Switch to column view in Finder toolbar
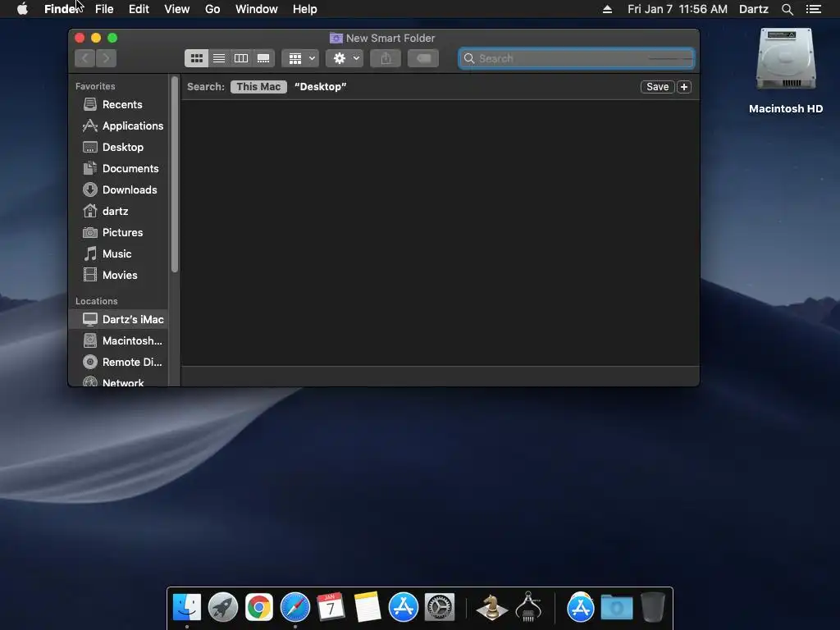The height and width of the screenshot is (630, 840). (241, 58)
